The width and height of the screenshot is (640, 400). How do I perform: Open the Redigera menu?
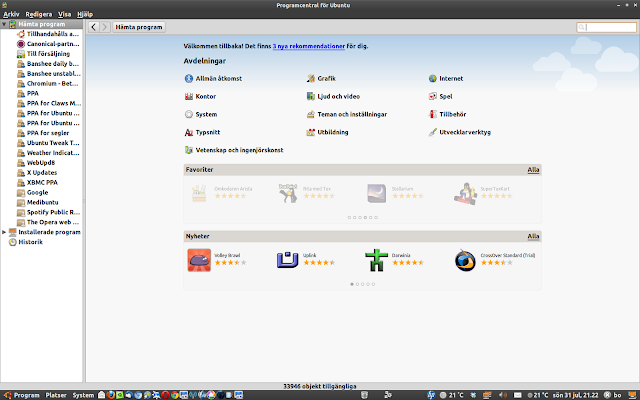click(38, 14)
